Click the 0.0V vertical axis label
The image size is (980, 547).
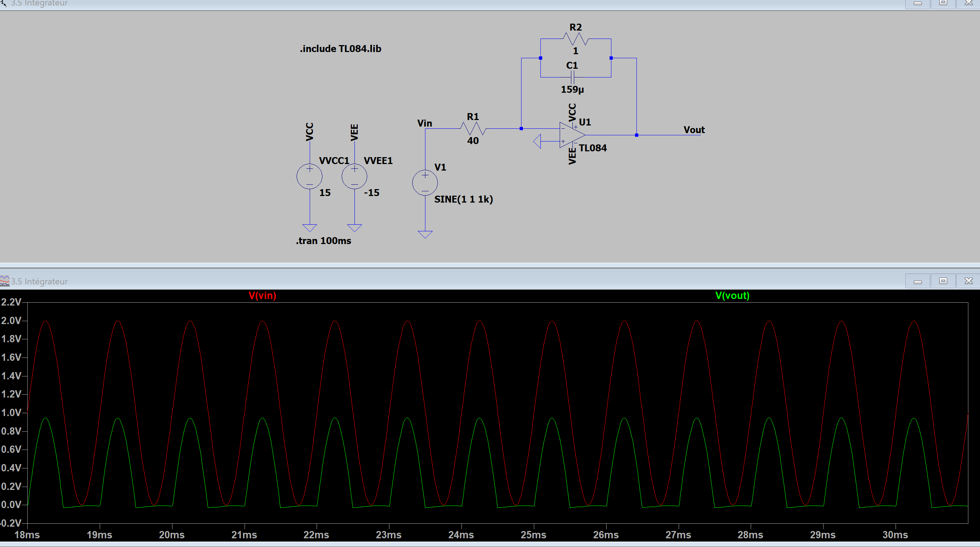[x=11, y=504]
